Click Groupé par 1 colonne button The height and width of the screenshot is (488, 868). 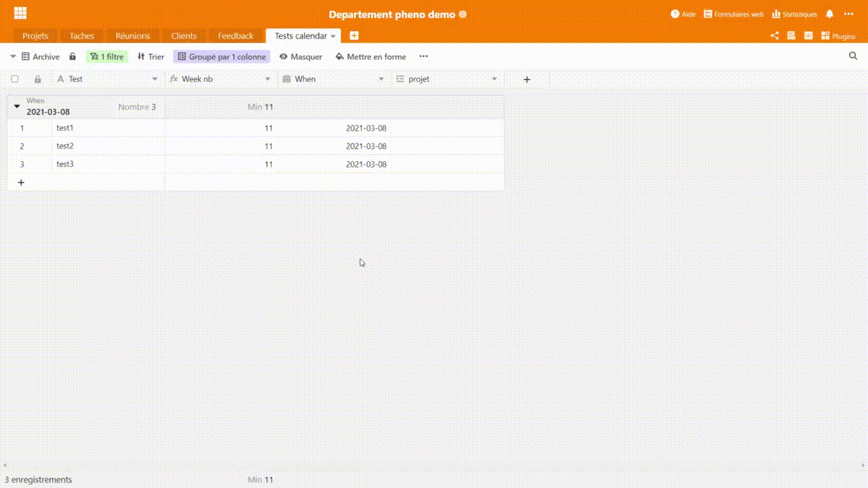[x=222, y=57]
